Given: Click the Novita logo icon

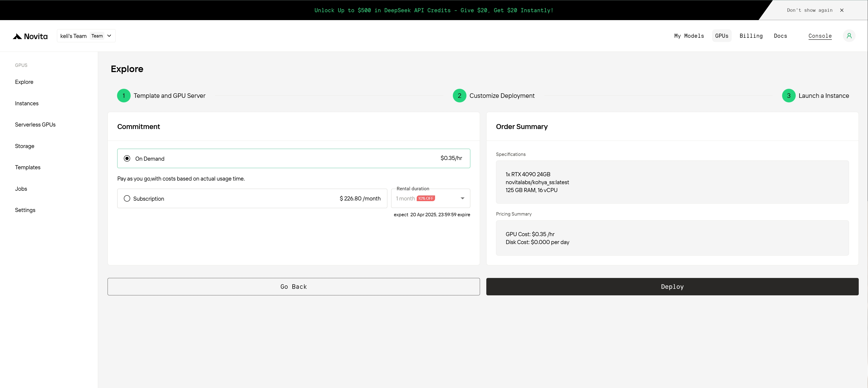Looking at the screenshot, I should [18, 36].
